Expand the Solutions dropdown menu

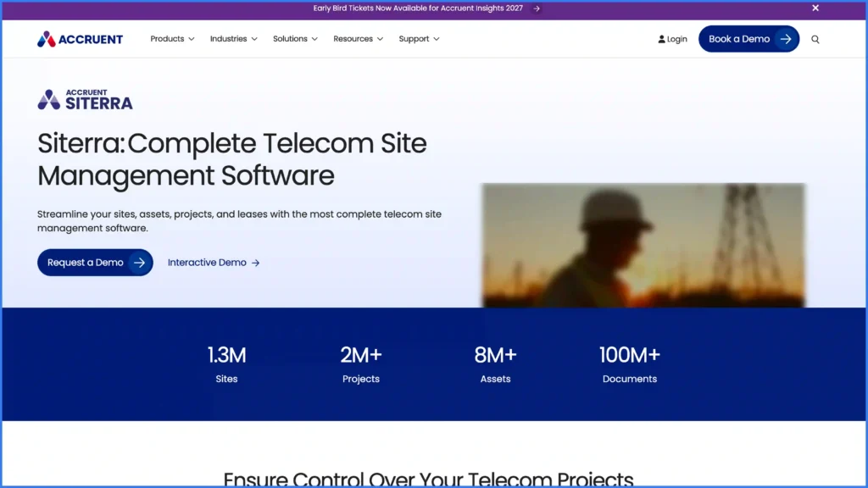click(x=295, y=39)
